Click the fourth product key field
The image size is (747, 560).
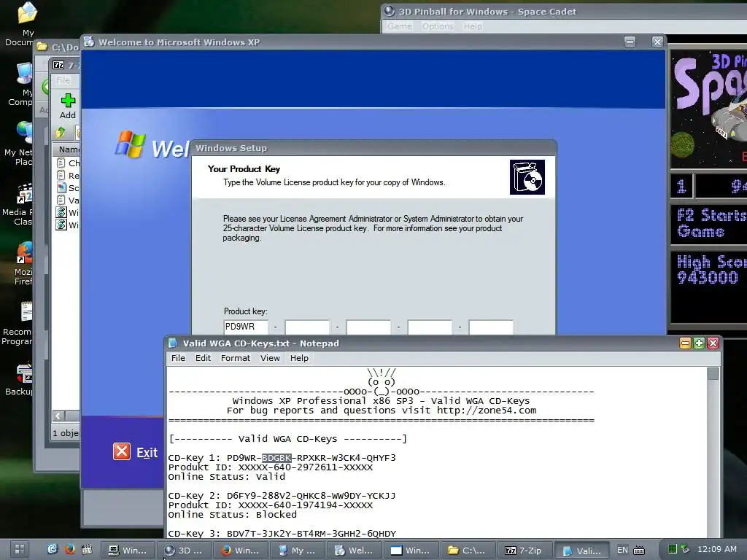[x=430, y=327]
